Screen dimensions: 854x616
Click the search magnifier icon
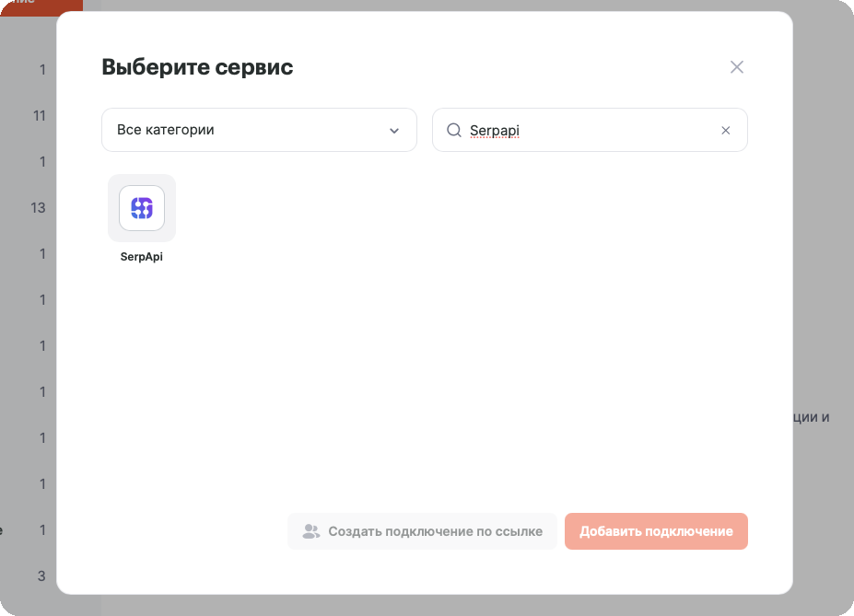[x=453, y=130]
